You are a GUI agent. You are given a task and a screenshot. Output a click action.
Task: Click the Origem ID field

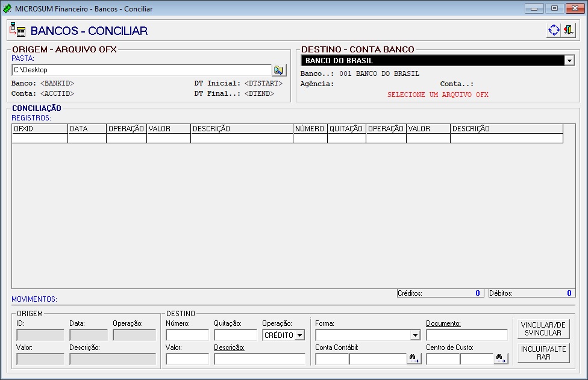point(40,335)
